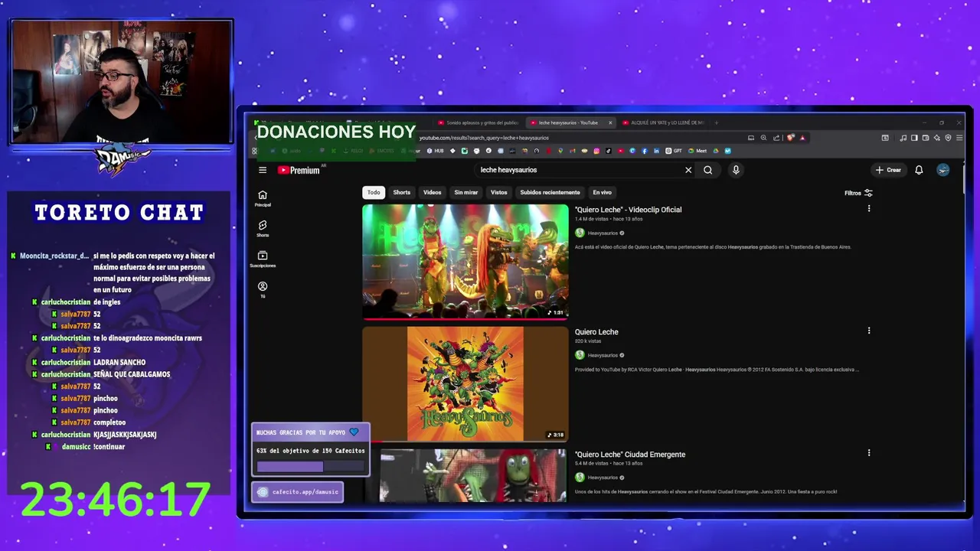Image resolution: width=980 pixels, height=551 pixels.
Task: Select the Videos filter chip
Action: (x=433, y=193)
